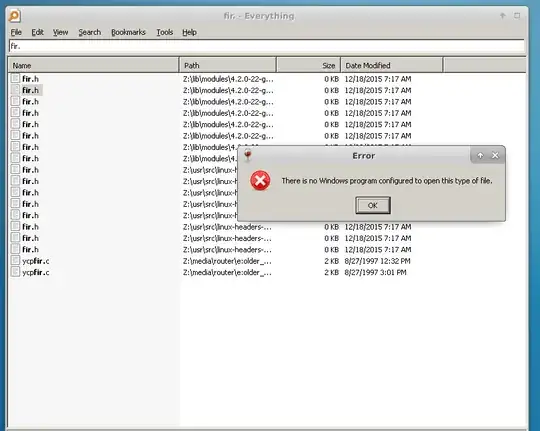Image resolution: width=540 pixels, height=431 pixels.
Task: Open the Bookmarks menu
Action: [128, 32]
